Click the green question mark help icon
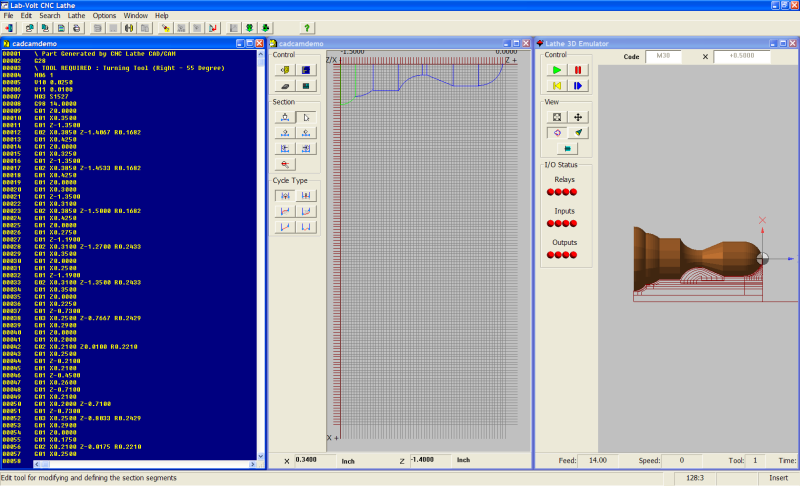This screenshot has width=800, height=486. tap(307, 28)
